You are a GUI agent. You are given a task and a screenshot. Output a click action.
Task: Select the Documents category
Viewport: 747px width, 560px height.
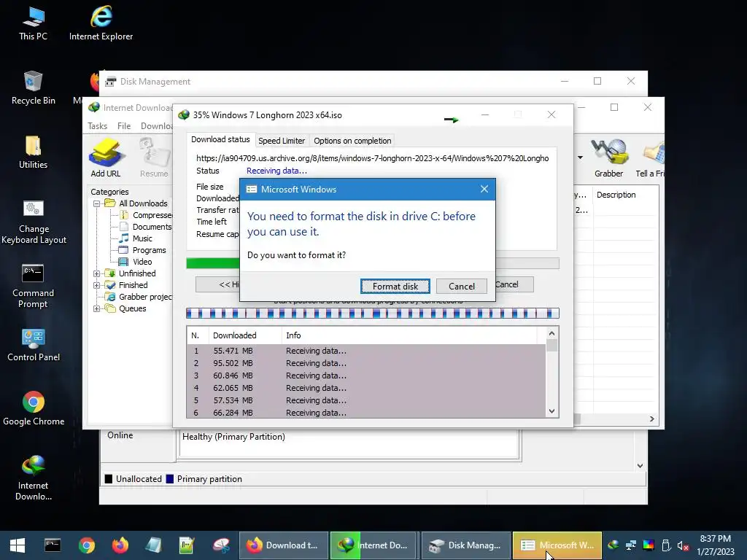pyautogui.click(x=152, y=227)
